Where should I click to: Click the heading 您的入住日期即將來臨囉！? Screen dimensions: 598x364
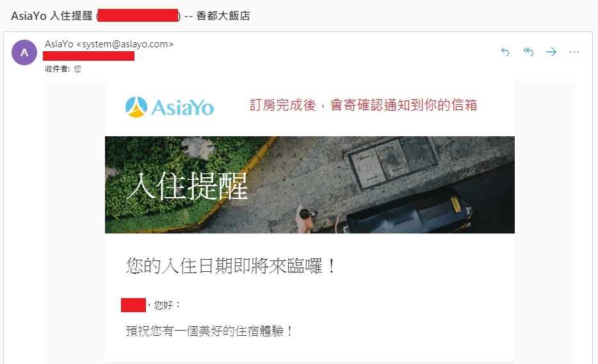(x=230, y=265)
